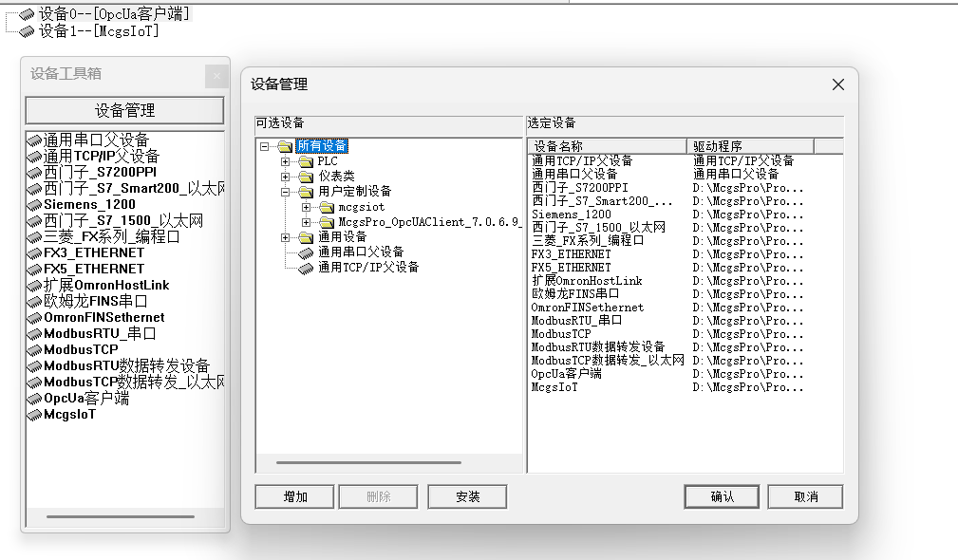The image size is (958, 560).
Task: Click toolbox icon for FX3_ETHERNET
Action: coord(35,253)
